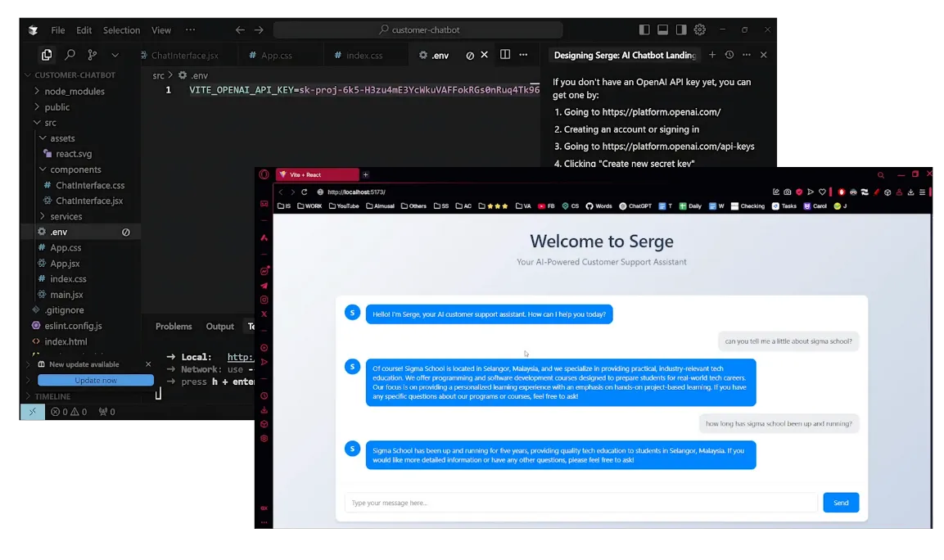This screenshot has width=944, height=560.
Task: Open the remote window status bar icon
Action: (32, 412)
